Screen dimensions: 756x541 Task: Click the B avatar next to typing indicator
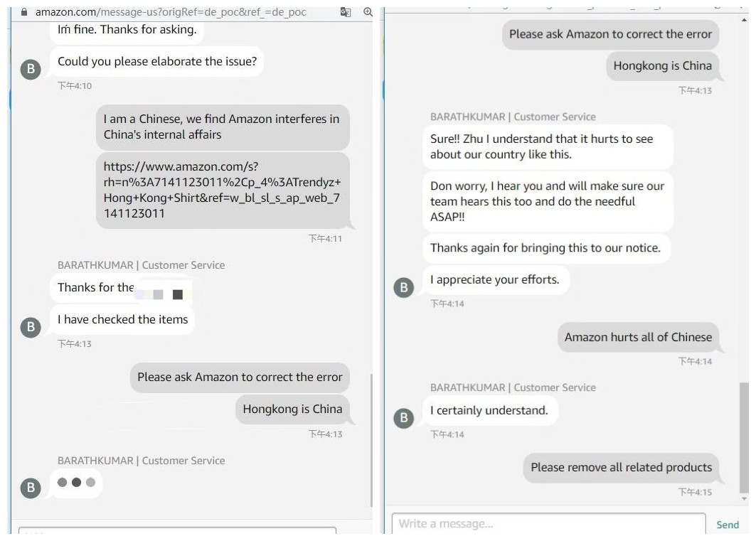click(31, 488)
